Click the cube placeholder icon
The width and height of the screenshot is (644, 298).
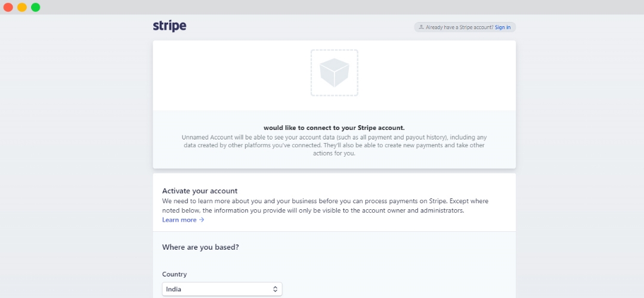pyautogui.click(x=334, y=73)
